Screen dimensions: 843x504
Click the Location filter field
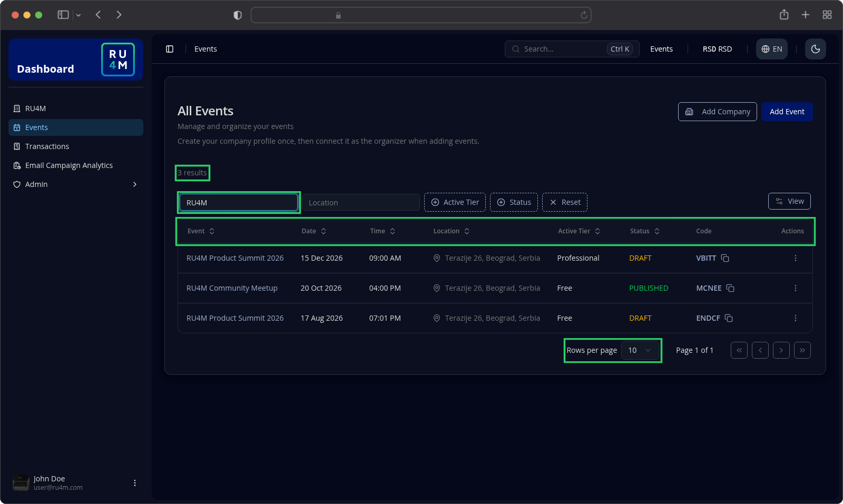point(361,203)
